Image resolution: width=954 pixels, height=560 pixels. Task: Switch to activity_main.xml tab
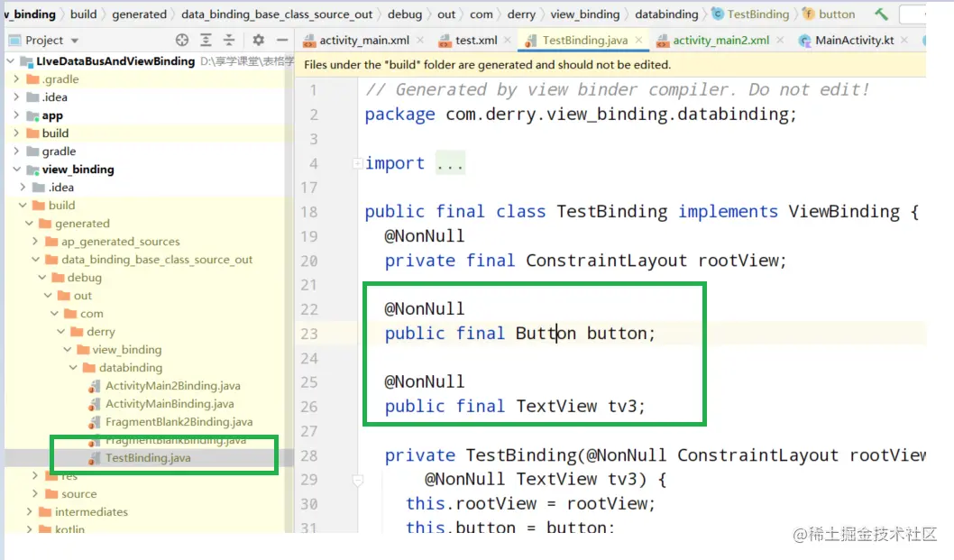point(363,41)
